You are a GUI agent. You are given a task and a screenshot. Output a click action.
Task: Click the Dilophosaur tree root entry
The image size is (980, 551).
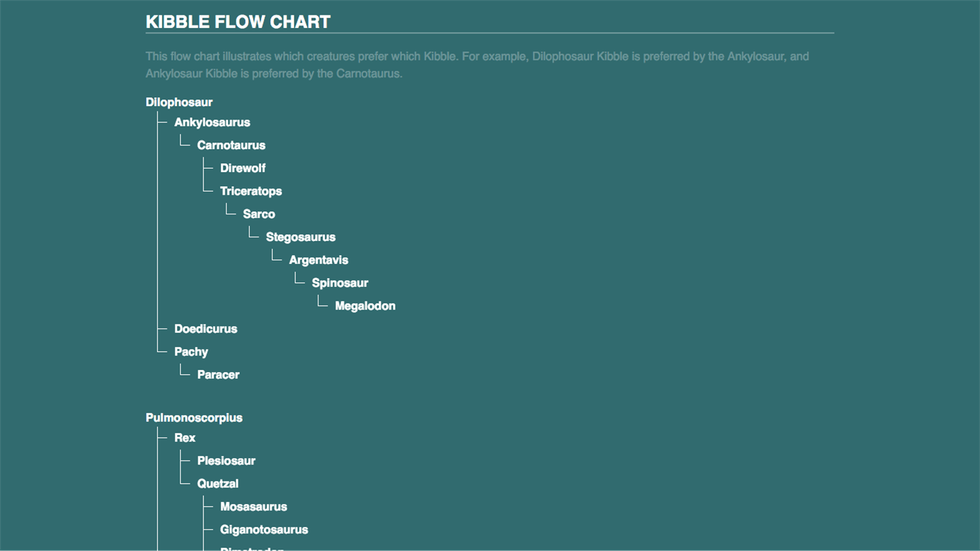pyautogui.click(x=179, y=102)
